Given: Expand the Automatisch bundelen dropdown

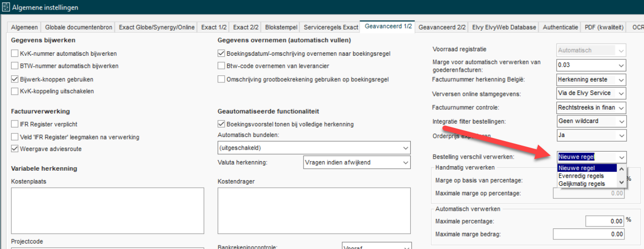Looking at the screenshot, I should pyautogui.click(x=405, y=148).
